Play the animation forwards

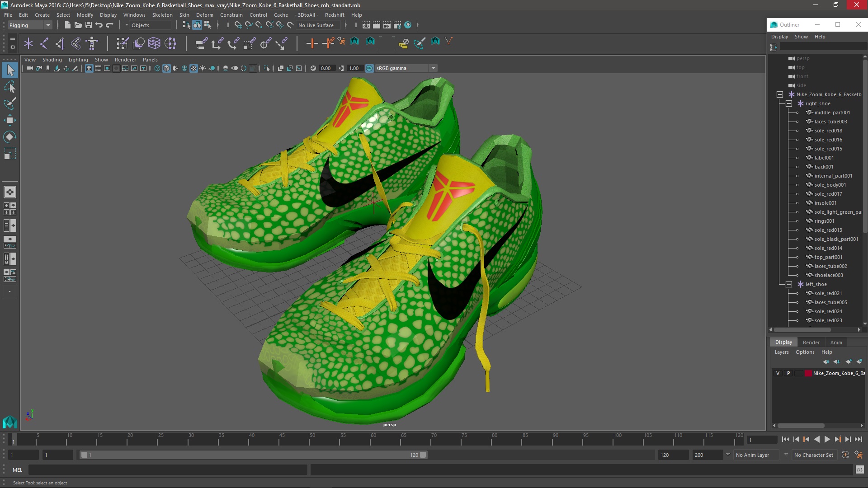point(827,439)
